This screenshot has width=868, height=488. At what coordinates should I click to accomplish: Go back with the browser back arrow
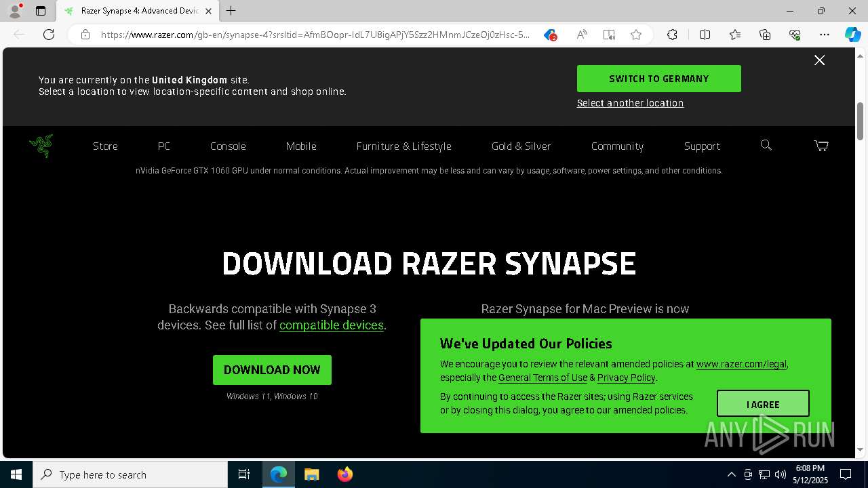19,35
